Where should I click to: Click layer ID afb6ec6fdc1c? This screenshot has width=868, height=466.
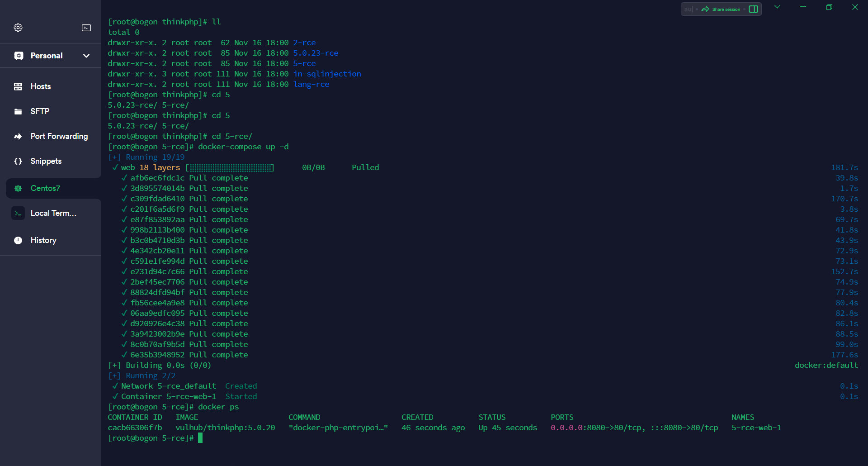[157, 178]
